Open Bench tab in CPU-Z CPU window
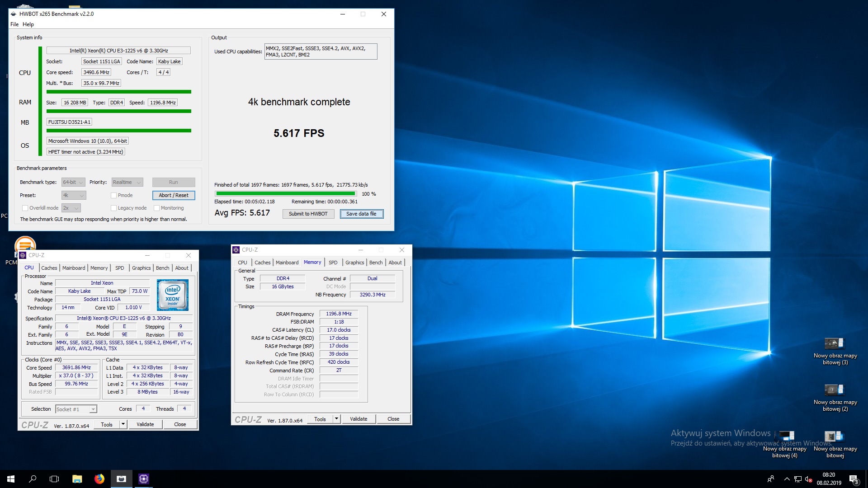The image size is (868, 488). pyautogui.click(x=163, y=268)
